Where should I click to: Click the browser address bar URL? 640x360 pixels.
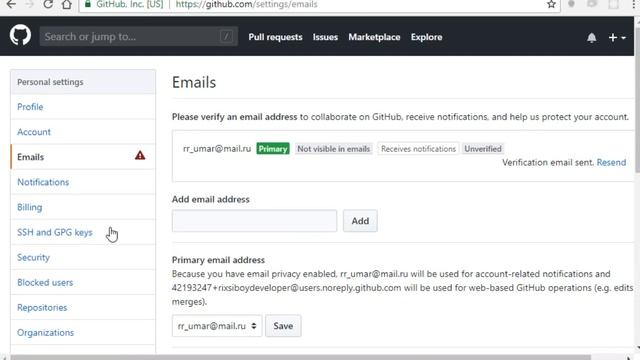(x=247, y=4)
